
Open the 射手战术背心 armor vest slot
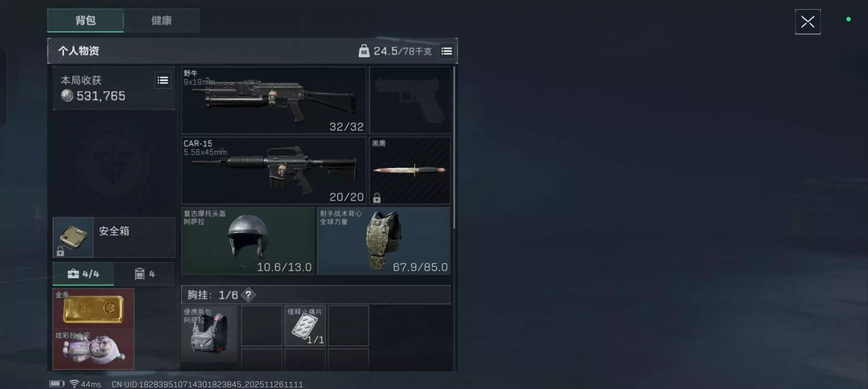[x=384, y=241]
